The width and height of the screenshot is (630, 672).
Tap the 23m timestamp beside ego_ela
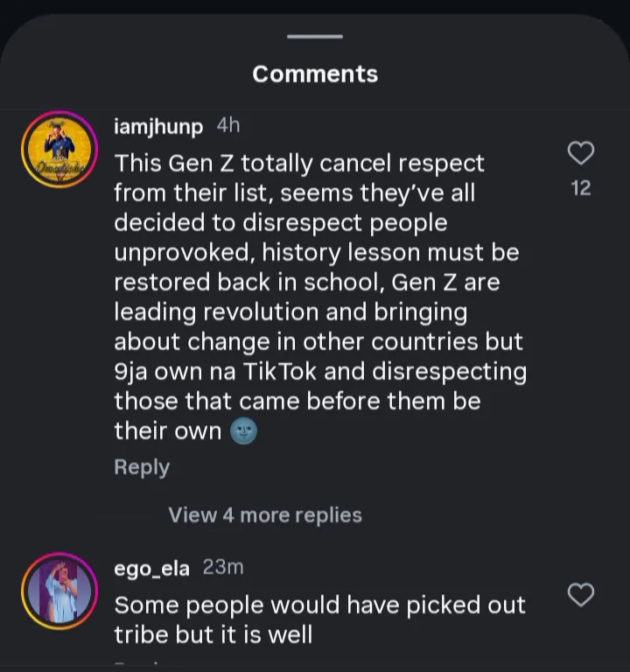223,567
